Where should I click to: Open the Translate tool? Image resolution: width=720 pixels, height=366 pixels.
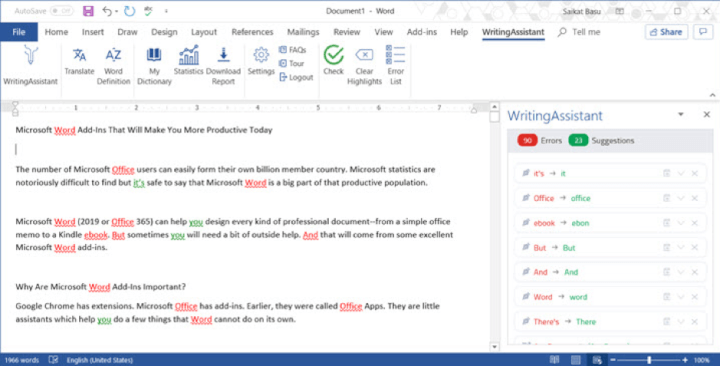tap(79, 62)
